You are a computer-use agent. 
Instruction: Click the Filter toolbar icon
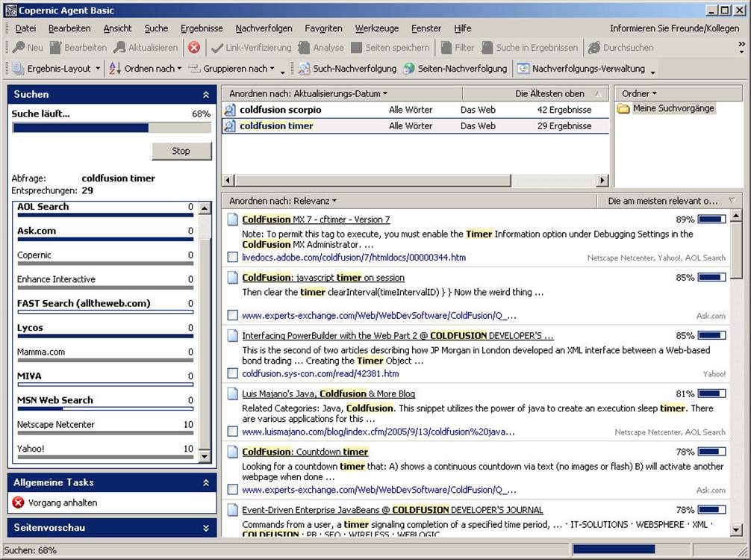(x=446, y=48)
